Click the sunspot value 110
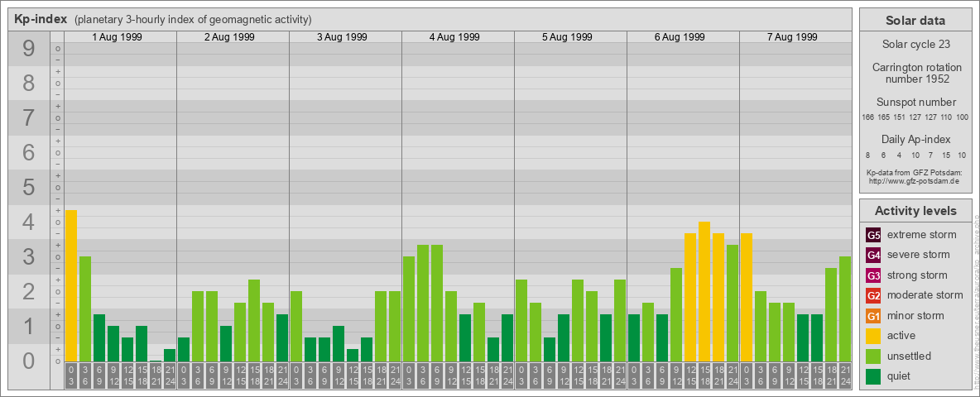 pos(946,117)
